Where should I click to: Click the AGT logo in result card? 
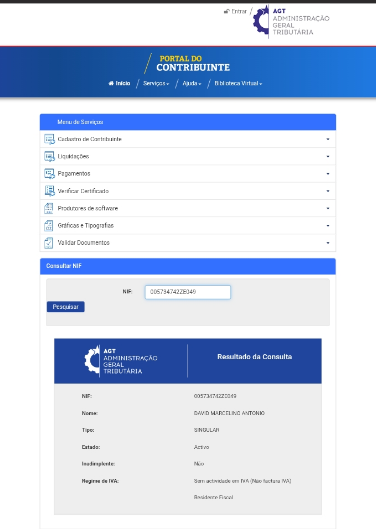pos(121,361)
